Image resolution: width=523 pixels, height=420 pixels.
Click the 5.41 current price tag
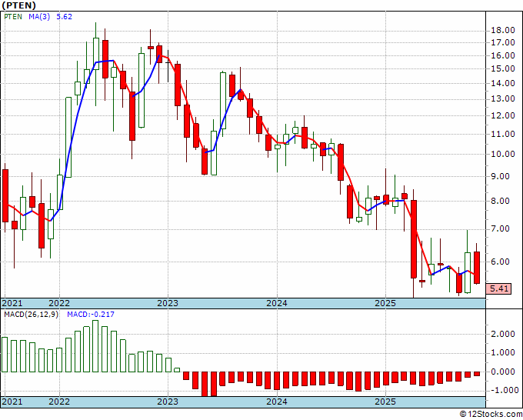pos(498,288)
